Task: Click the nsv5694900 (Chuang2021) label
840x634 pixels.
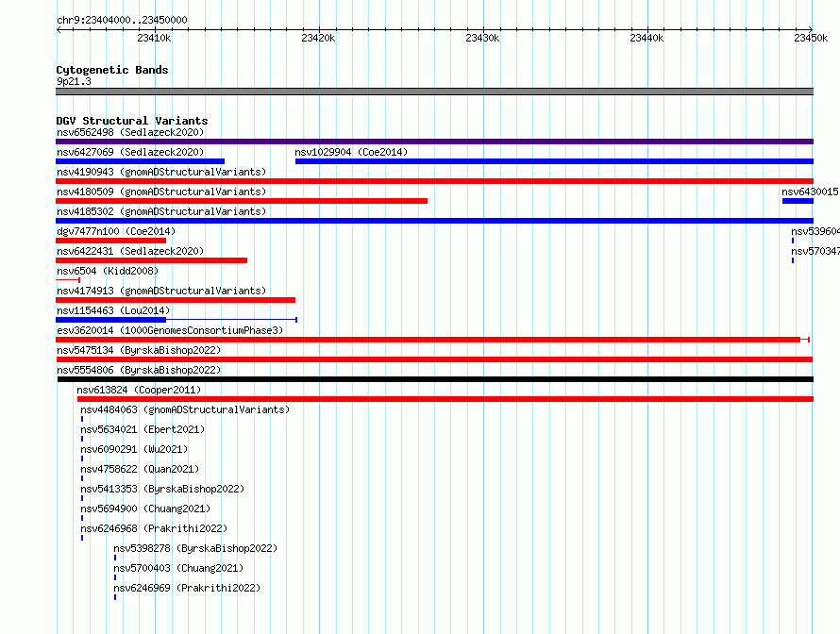Action: point(145,509)
